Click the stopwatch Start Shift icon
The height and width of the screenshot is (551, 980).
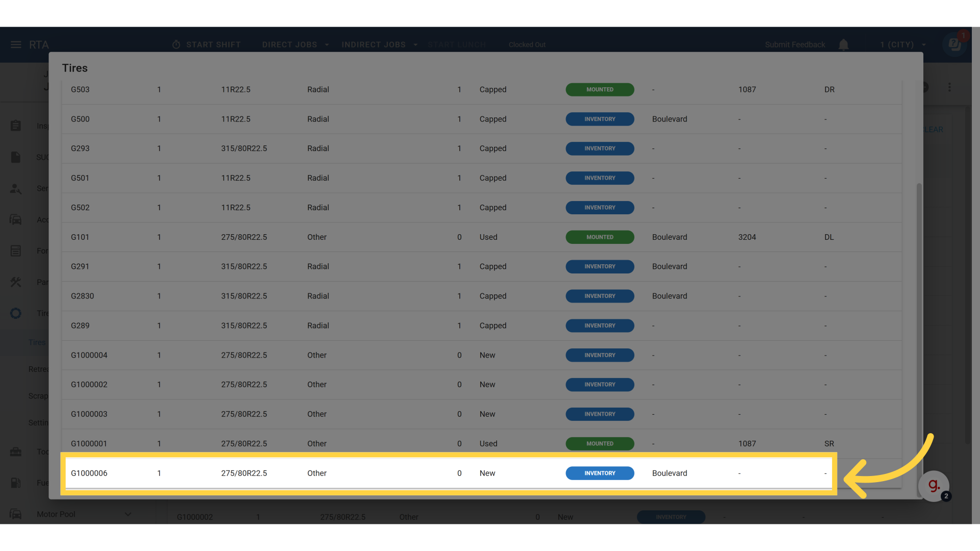[176, 44]
